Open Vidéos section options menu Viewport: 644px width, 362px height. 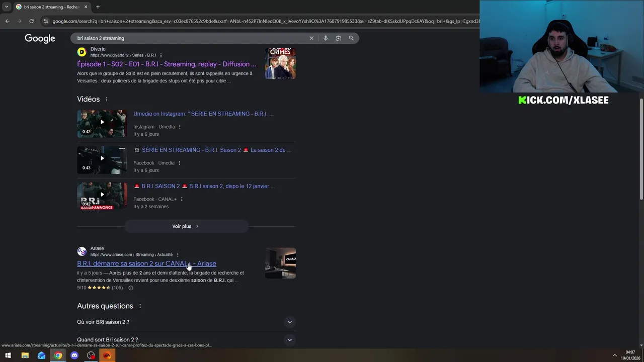coord(107,100)
